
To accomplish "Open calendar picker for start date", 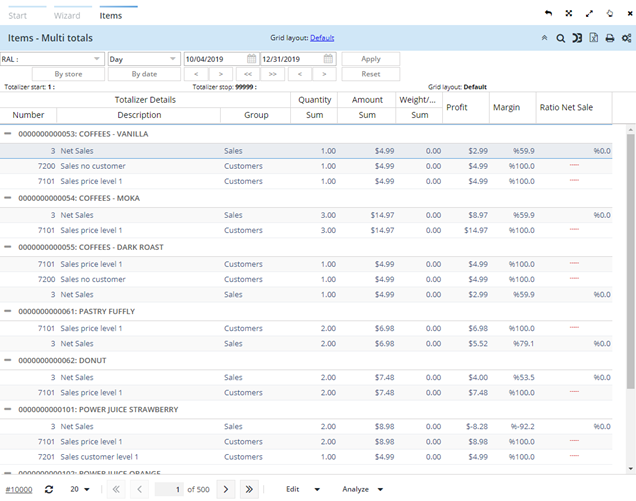I will (252, 59).
